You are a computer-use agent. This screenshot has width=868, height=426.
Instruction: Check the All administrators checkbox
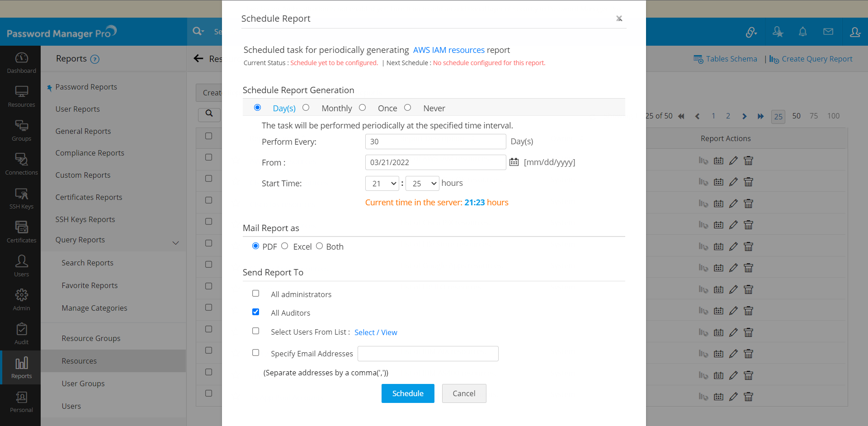256,293
